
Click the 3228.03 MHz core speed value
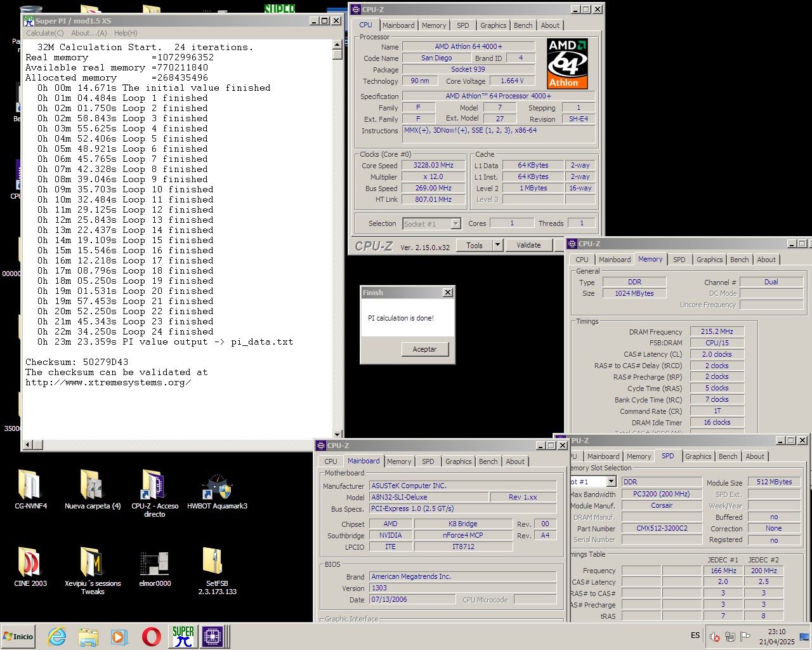pos(433,166)
